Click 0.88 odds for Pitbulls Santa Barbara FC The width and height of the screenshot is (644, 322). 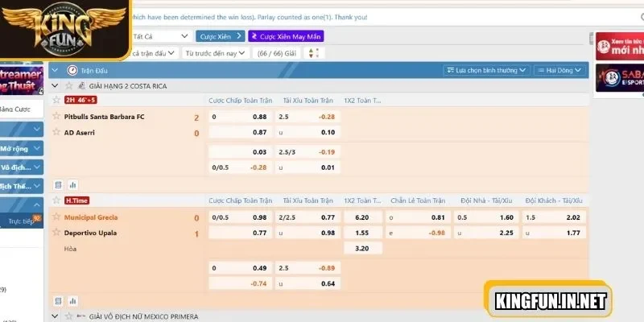coord(259,117)
